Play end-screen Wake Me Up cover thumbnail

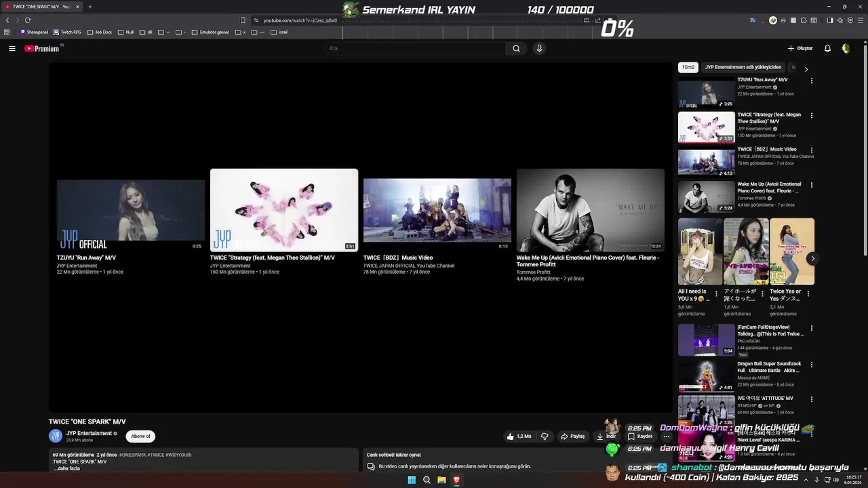(591, 210)
